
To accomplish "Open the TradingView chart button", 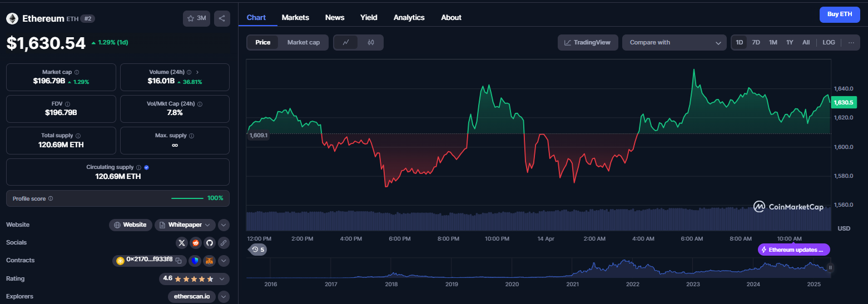I will [x=588, y=42].
